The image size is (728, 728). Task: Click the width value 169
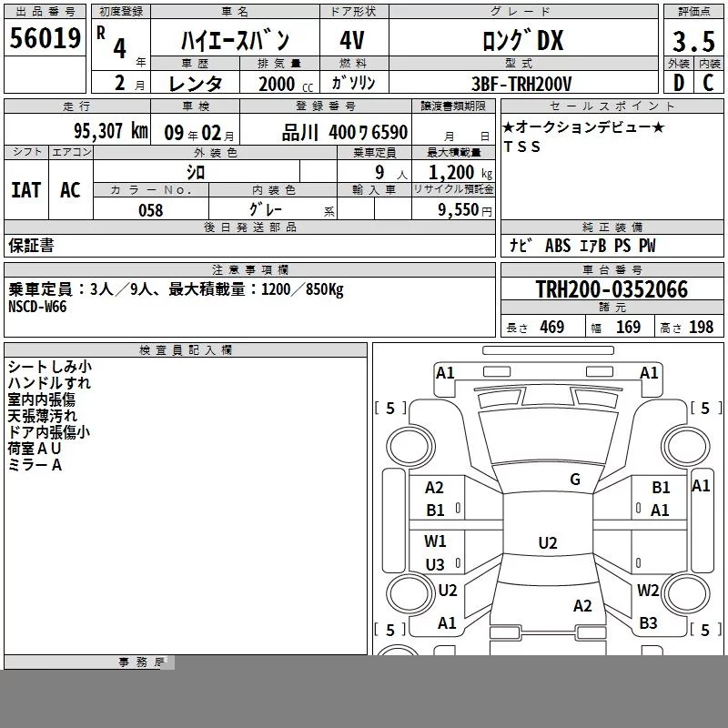point(628,327)
